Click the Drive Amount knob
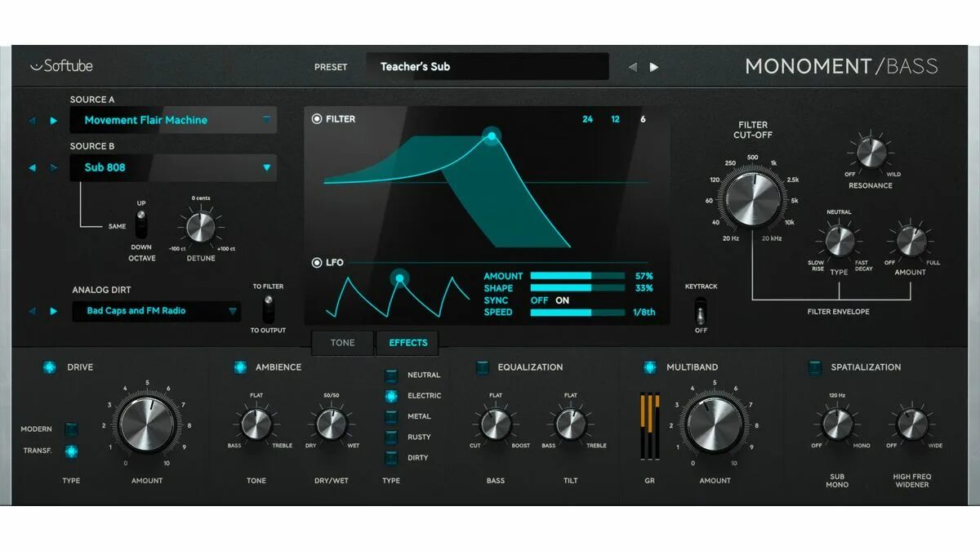 coord(148,424)
